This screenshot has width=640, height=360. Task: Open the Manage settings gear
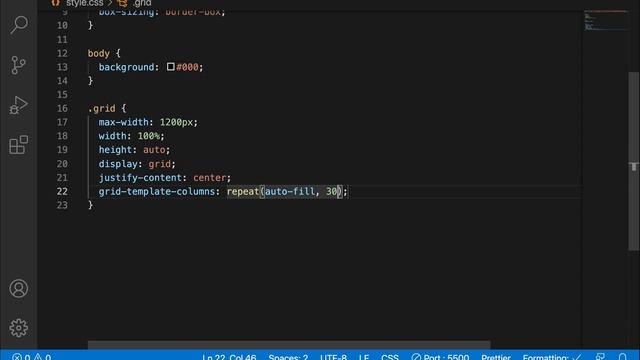coord(18,328)
